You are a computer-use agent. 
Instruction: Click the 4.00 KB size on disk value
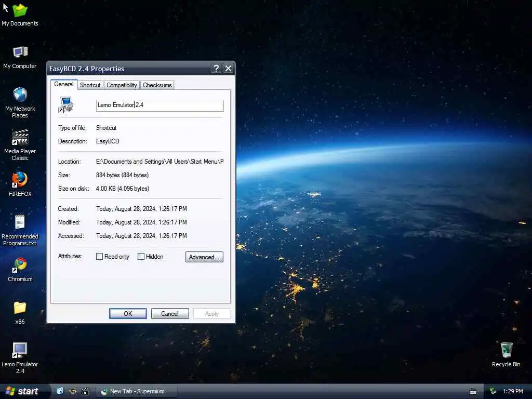123,188
